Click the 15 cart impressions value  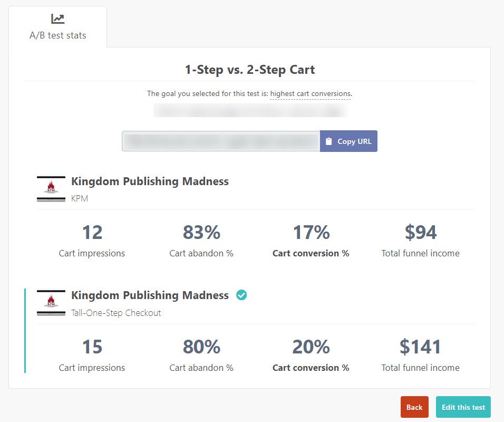[92, 347]
